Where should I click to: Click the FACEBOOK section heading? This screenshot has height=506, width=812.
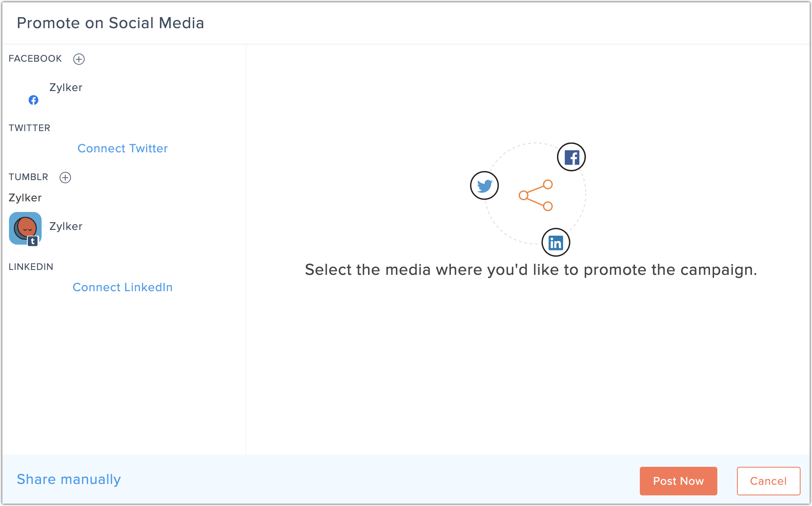click(x=35, y=58)
